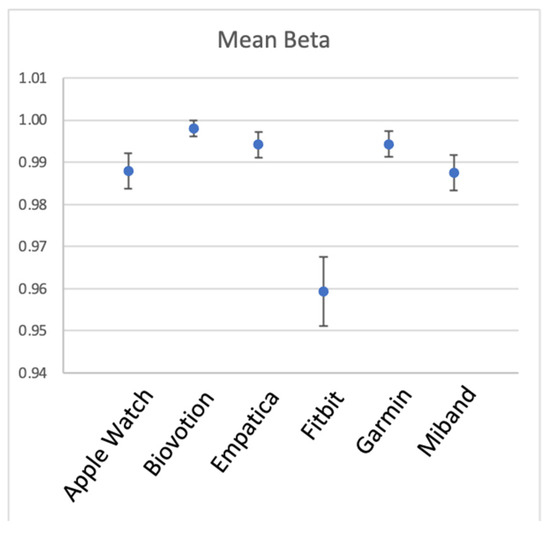Click the 0.96 y-axis value

(32, 289)
